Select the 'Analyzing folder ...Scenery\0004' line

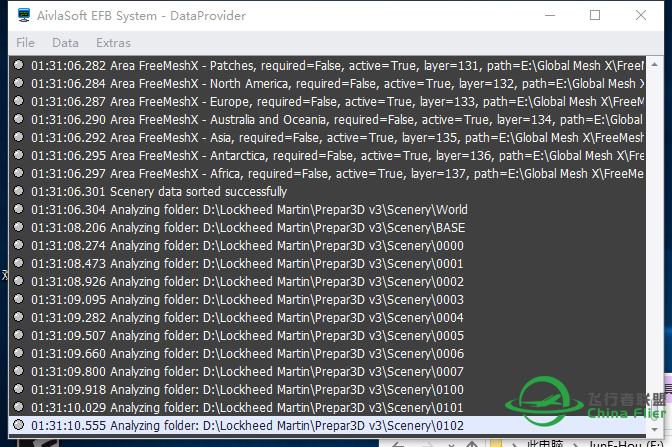[x=327, y=318]
